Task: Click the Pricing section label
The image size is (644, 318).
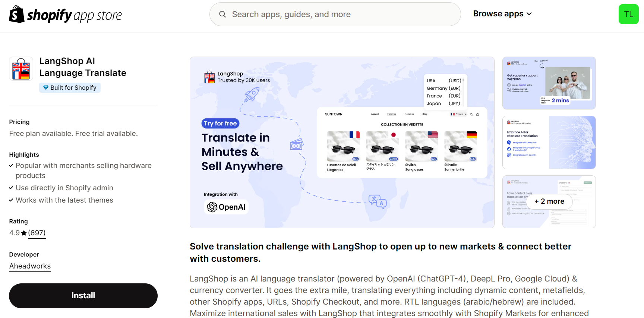Action: [x=19, y=122]
